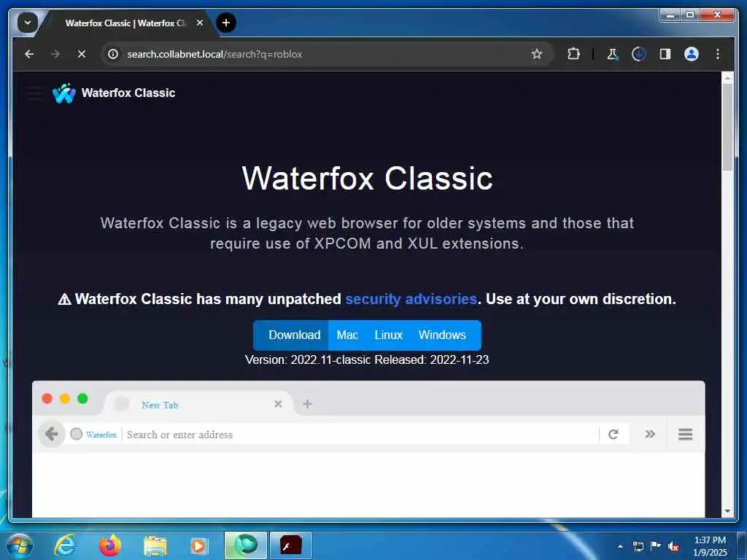Open the network tray icon
Viewport: 747px width, 560px height.
click(x=638, y=546)
